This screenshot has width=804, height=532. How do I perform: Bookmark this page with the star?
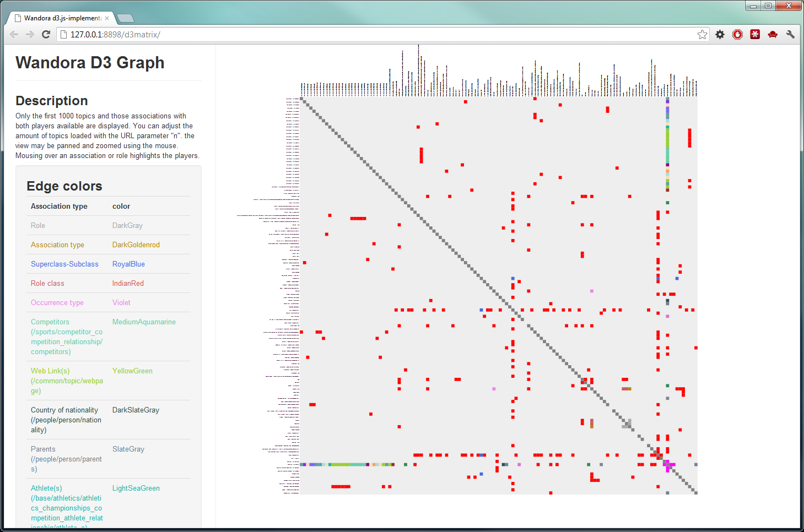(702, 35)
